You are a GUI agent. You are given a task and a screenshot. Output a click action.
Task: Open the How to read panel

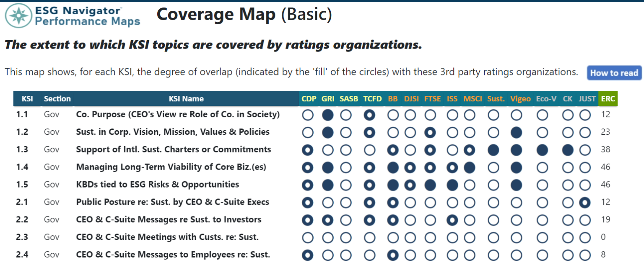(x=614, y=73)
